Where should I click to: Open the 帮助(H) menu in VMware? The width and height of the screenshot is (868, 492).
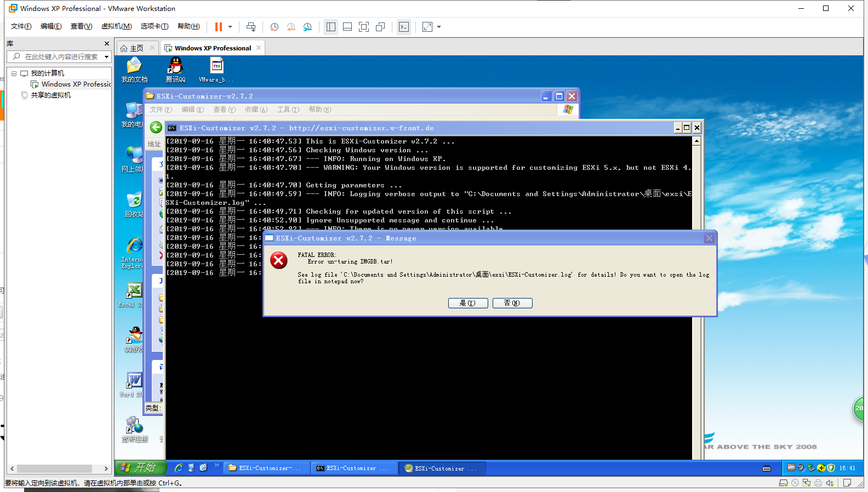[189, 26]
